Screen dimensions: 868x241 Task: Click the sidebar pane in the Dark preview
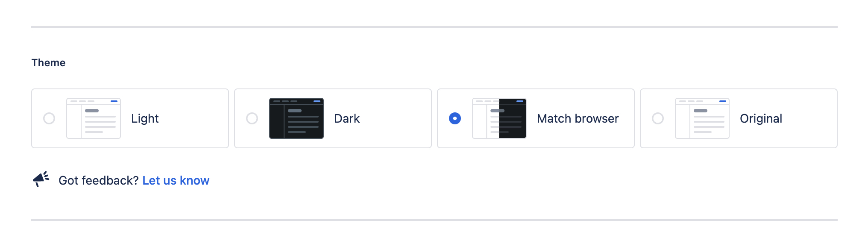277,121
